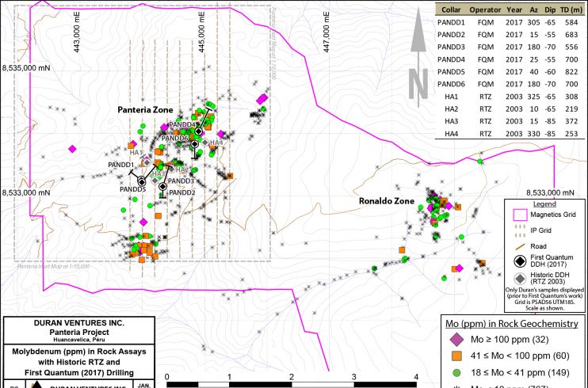Click the right-side 8,533,000 mN label
Screen dimensions: 588x388
550,192
